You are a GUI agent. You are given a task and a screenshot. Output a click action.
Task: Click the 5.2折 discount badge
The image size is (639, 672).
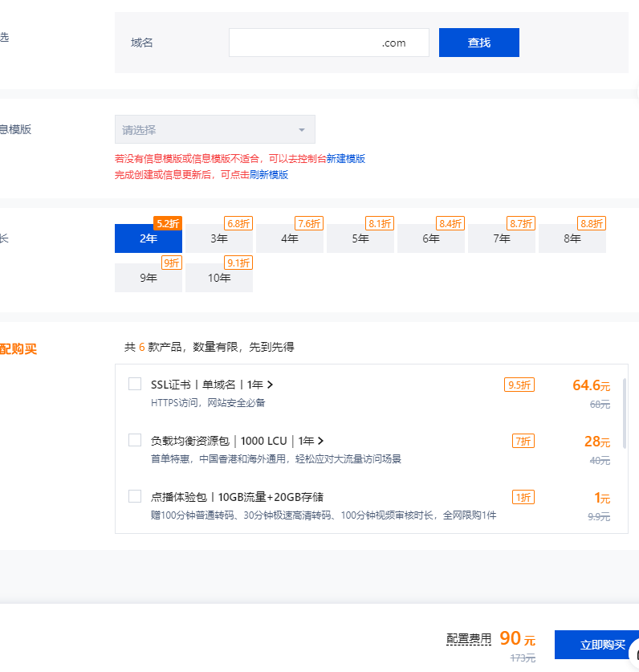[x=168, y=223]
